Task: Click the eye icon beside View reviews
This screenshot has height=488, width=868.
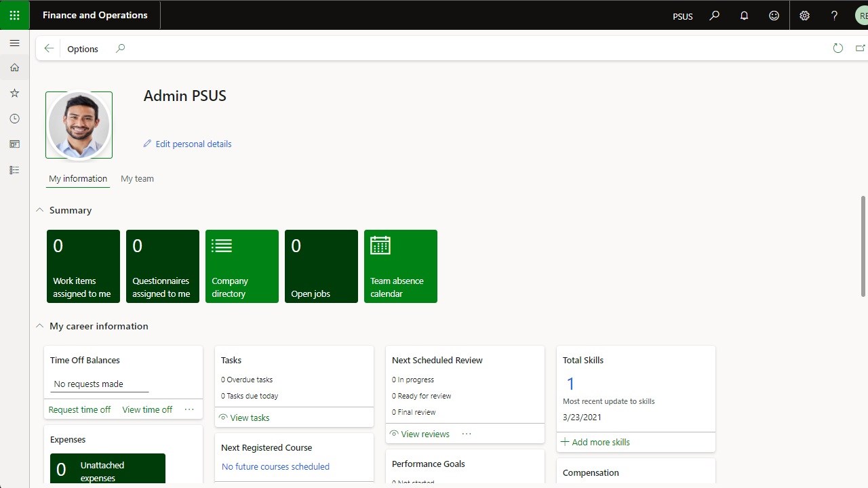Action: [x=394, y=434]
